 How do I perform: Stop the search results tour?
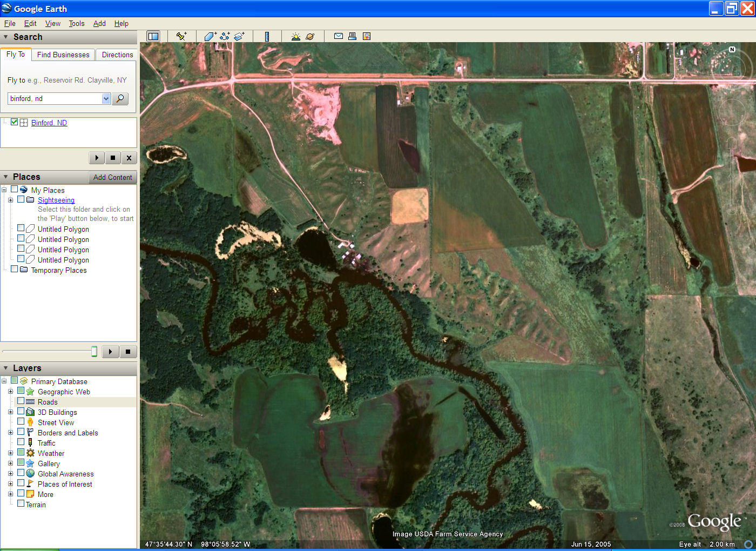(112, 158)
